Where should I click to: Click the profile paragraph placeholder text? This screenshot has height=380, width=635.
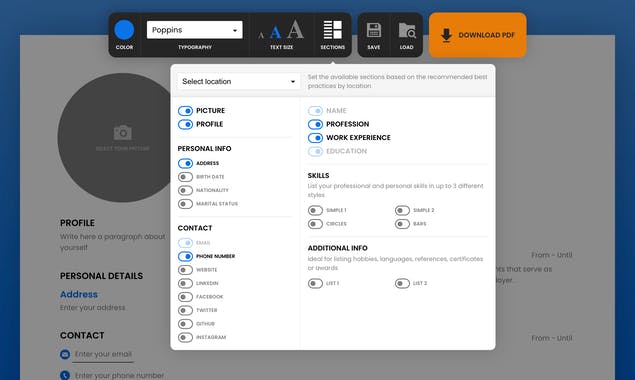pos(113,242)
